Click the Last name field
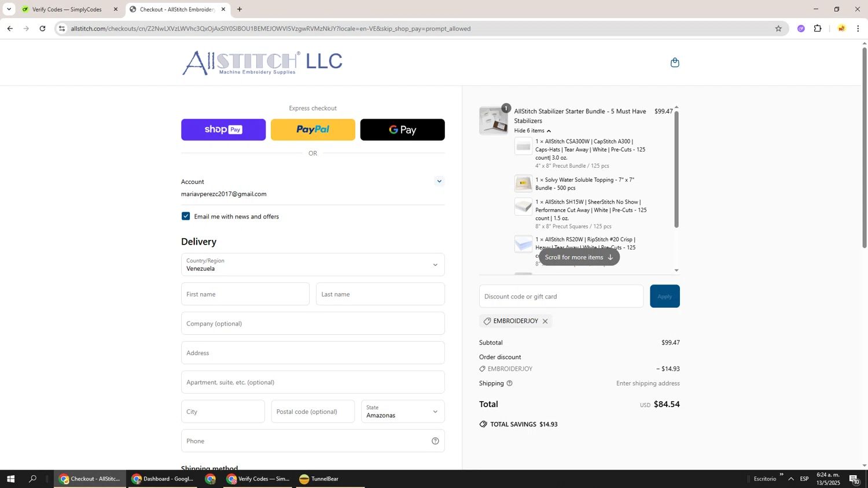The height and width of the screenshot is (488, 868). (x=380, y=294)
